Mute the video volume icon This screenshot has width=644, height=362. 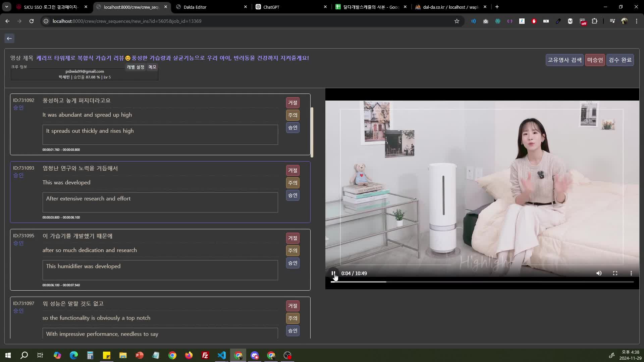pos(599,274)
